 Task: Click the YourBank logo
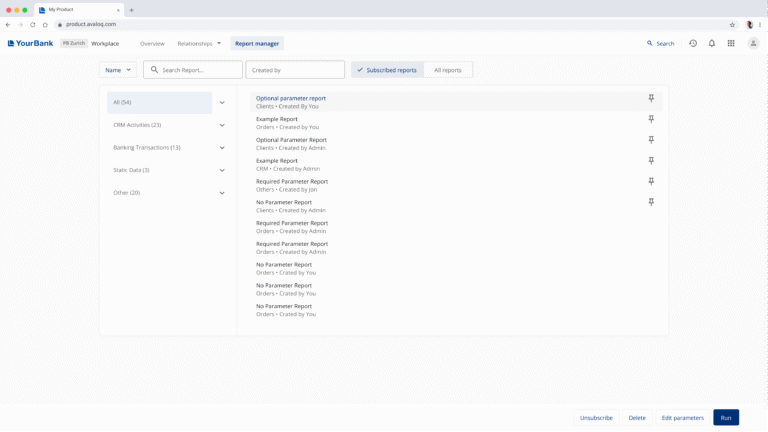[31, 43]
